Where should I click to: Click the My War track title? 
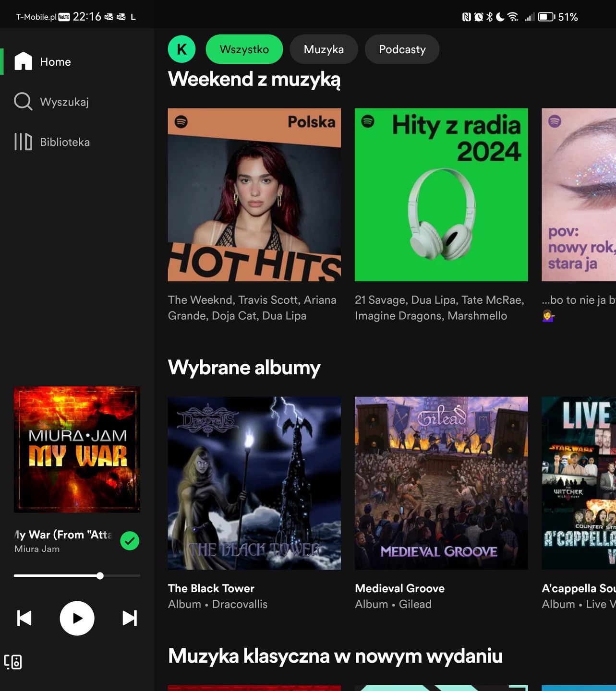point(63,535)
